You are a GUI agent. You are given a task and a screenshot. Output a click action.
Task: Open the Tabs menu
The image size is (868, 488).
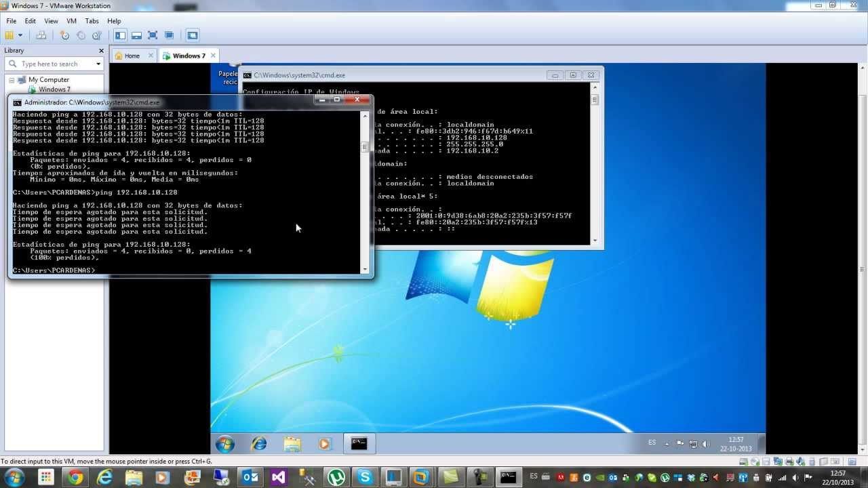click(92, 21)
